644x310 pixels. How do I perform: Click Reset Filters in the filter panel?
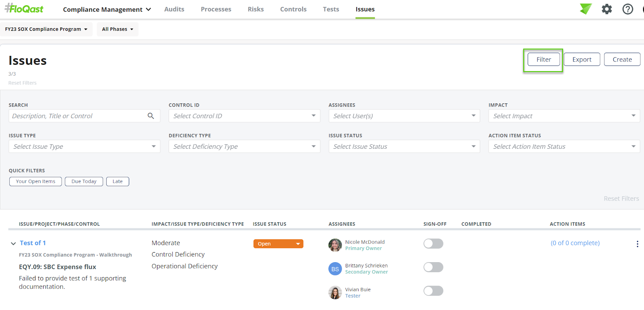[x=621, y=199]
